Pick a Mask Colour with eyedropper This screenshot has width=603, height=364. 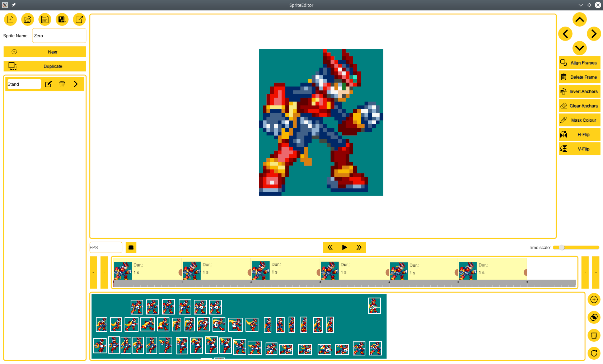pos(580,120)
